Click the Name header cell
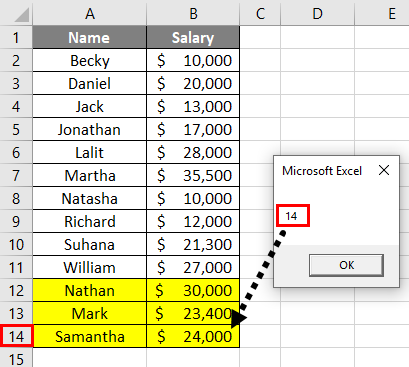 coord(89,37)
